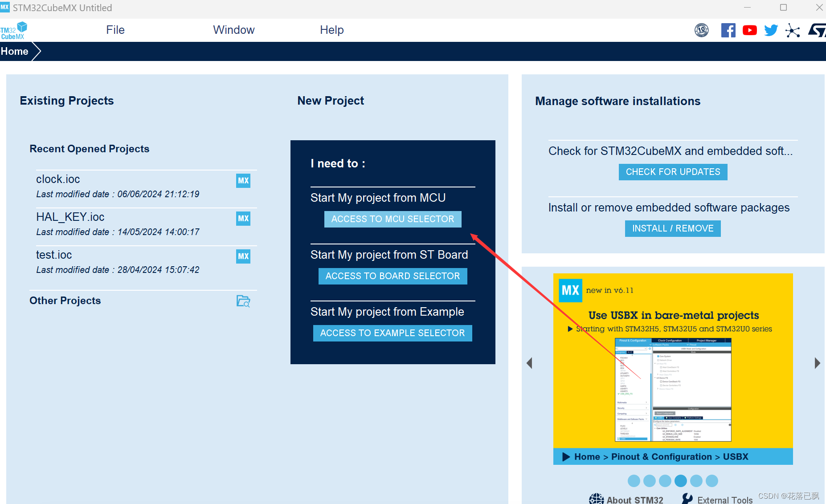This screenshot has height=504, width=826.
Task: Click ACCESS TO EXAMPLE SELECTOR button
Action: pyautogui.click(x=393, y=333)
